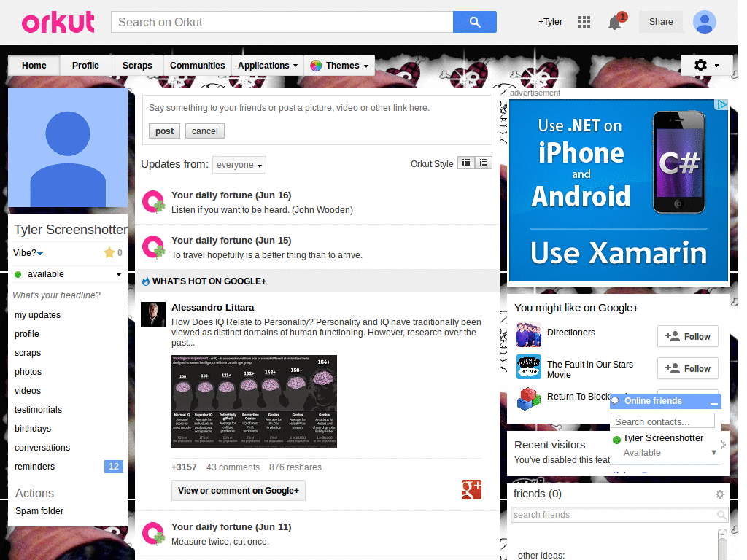
Task: Click the ad choices icon on advertisement
Action: coord(722,104)
